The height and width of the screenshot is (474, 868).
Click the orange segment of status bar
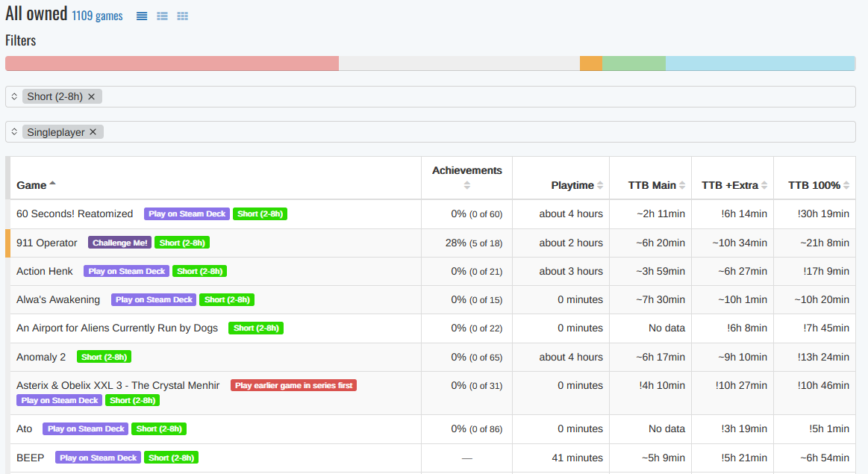tap(591, 63)
